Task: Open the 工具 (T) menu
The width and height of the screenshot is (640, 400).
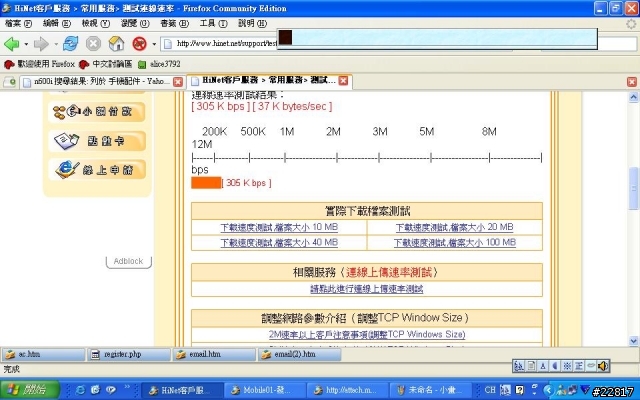Action: pos(213,24)
